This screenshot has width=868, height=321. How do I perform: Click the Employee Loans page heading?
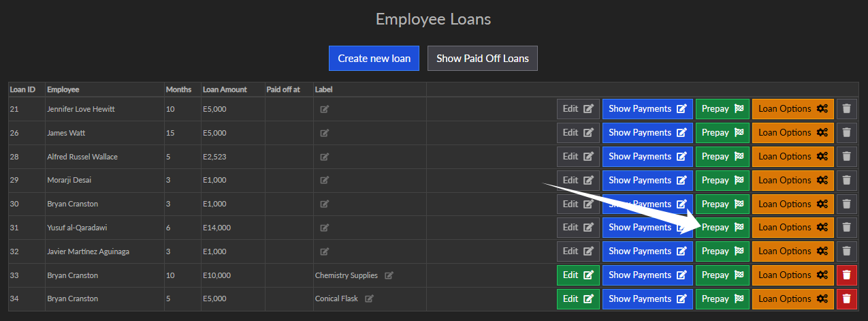[x=434, y=19]
